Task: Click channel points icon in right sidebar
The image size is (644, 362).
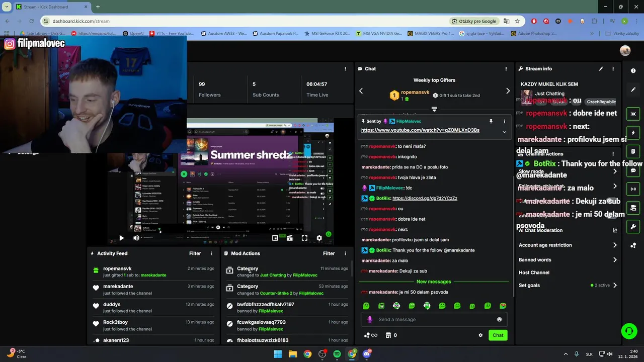Action: click(x=633, y=245)
